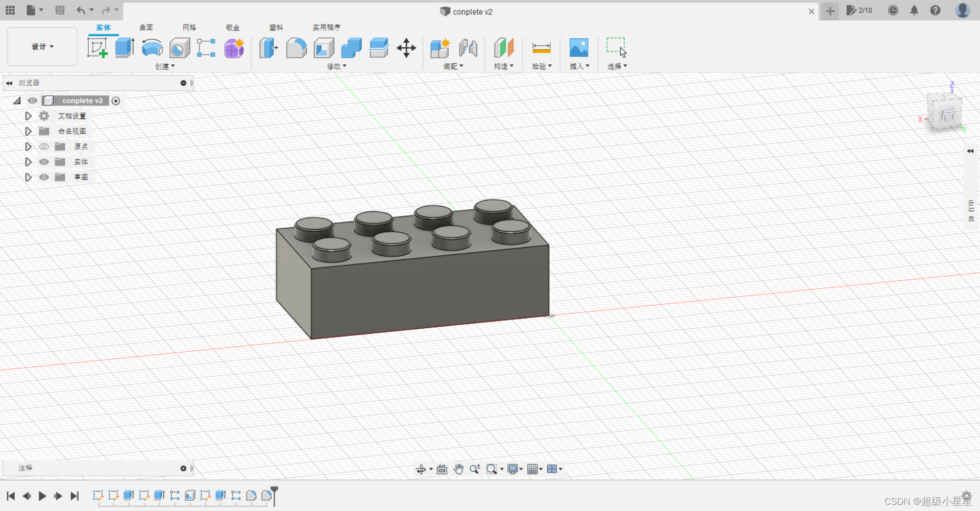The height and width of the screenshot is (511, 980).
Task: Open the 创建 dropdown menu
Action: click(165, 66)
